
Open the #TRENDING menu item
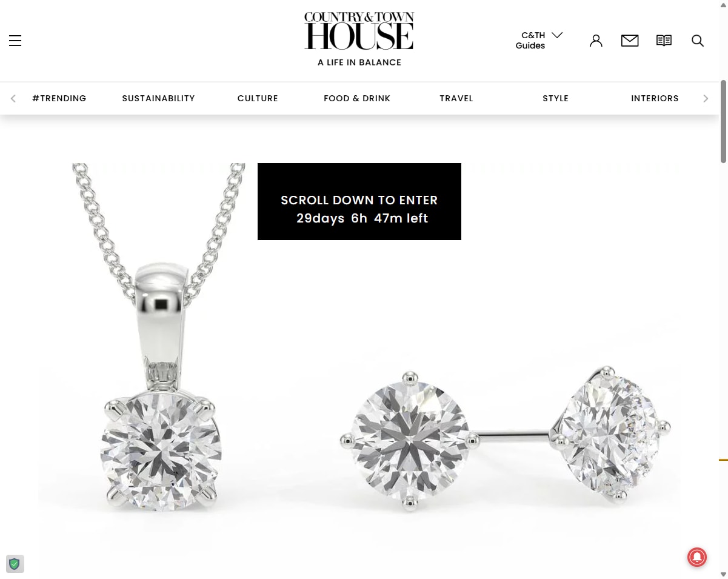click(x=59, y=98)
